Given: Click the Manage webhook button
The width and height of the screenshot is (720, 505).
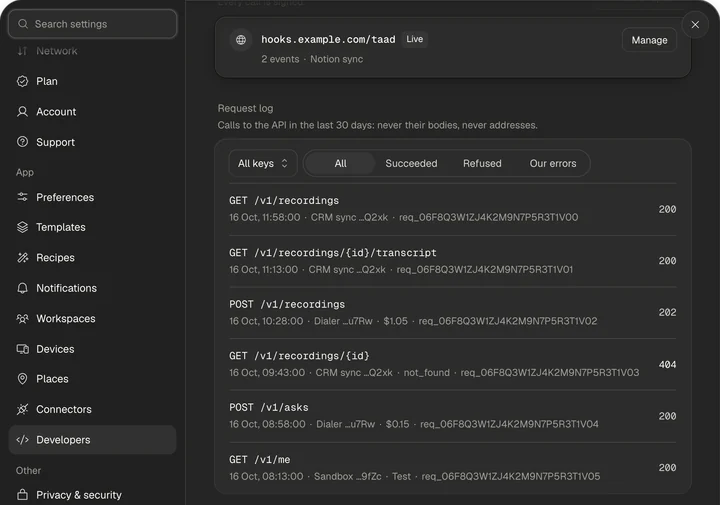Looking at the screenshot, I should tap(649, 40).
